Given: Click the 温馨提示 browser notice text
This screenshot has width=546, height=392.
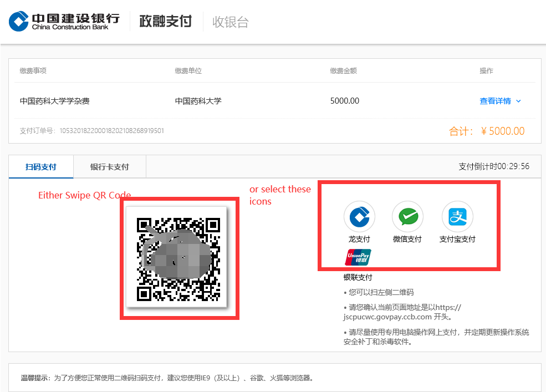Looking at the screenshot, I should pyautogui.click(x=166, y=378).
